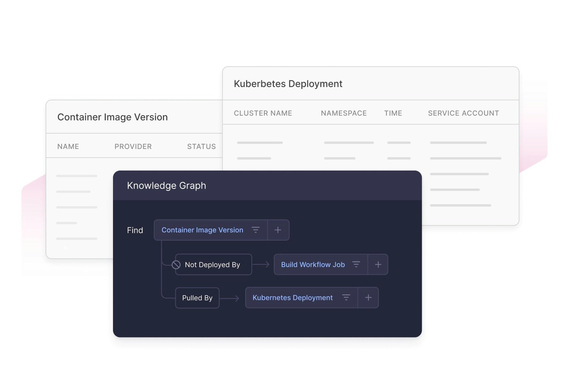
Task: Select the Build Workflow Job node label
Action: (x=313, y=265)
